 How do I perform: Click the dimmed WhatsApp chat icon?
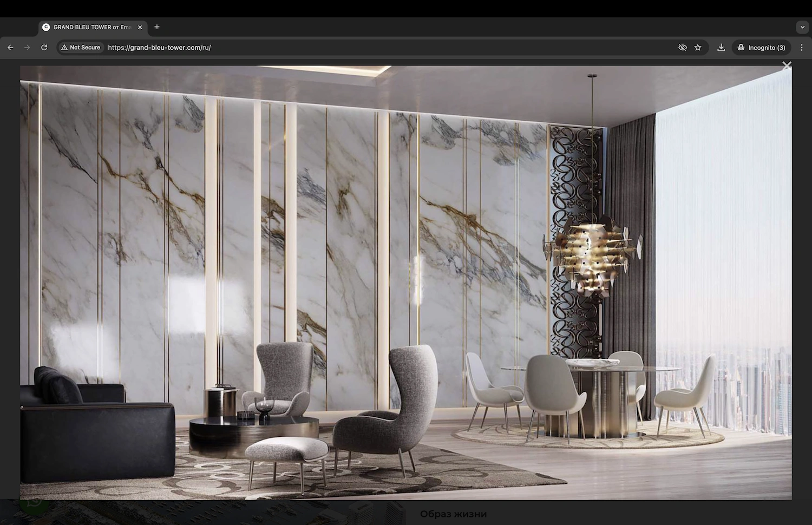click(34, 503)
